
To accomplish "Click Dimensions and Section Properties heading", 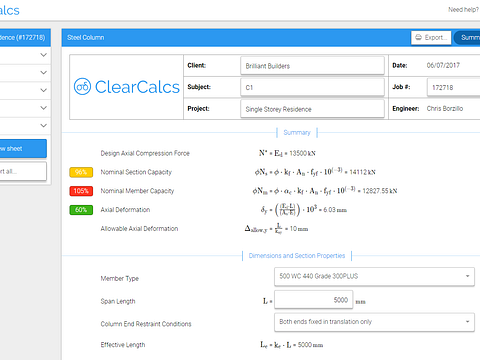I will 297,256.
